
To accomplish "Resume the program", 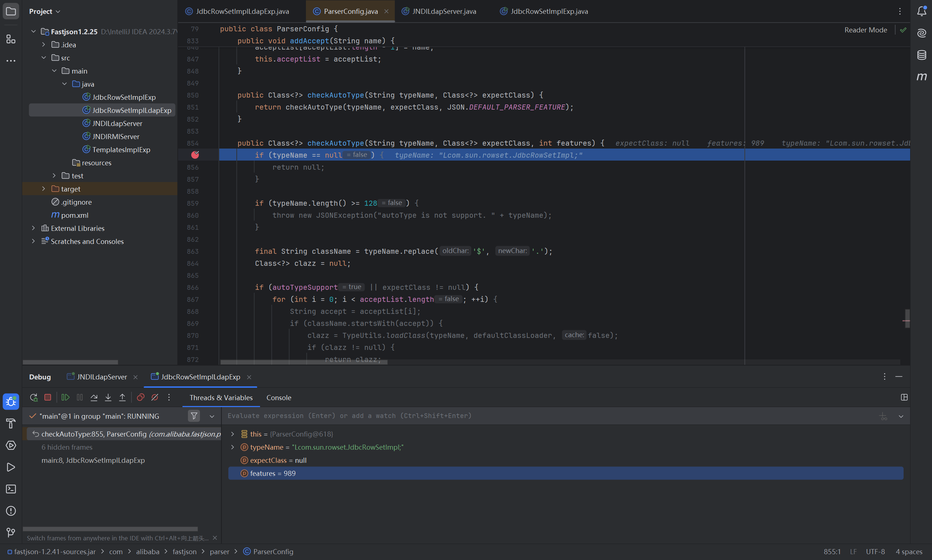I will click(65, 397).
